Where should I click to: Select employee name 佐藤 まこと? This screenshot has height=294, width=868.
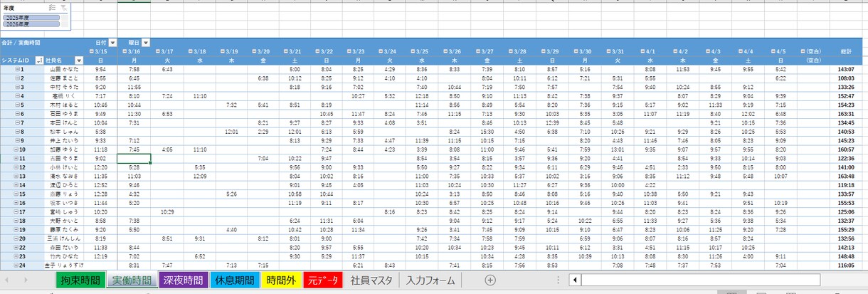(64, 78)
